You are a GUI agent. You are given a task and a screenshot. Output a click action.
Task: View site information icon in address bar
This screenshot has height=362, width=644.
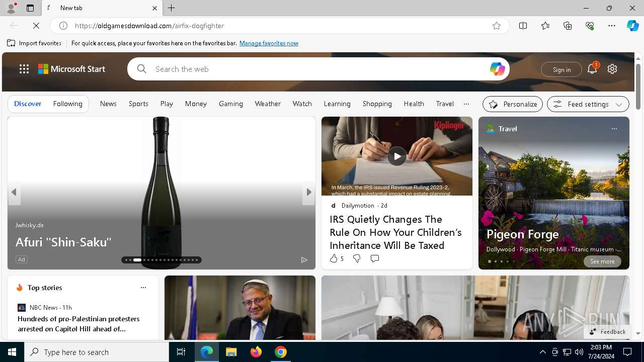tap(63, 26)
